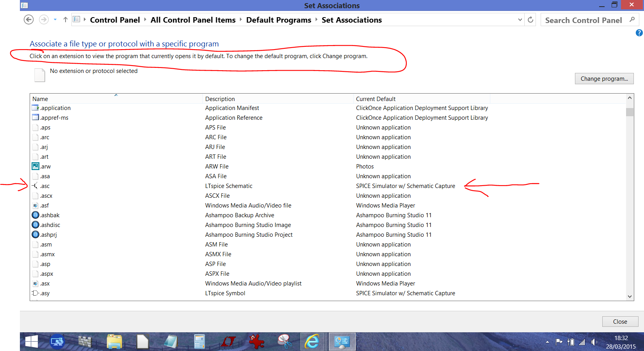This screenshot has height=351, width=644.
Task: Click Ashampoo Backup Archive description
Action: (240, 215)
